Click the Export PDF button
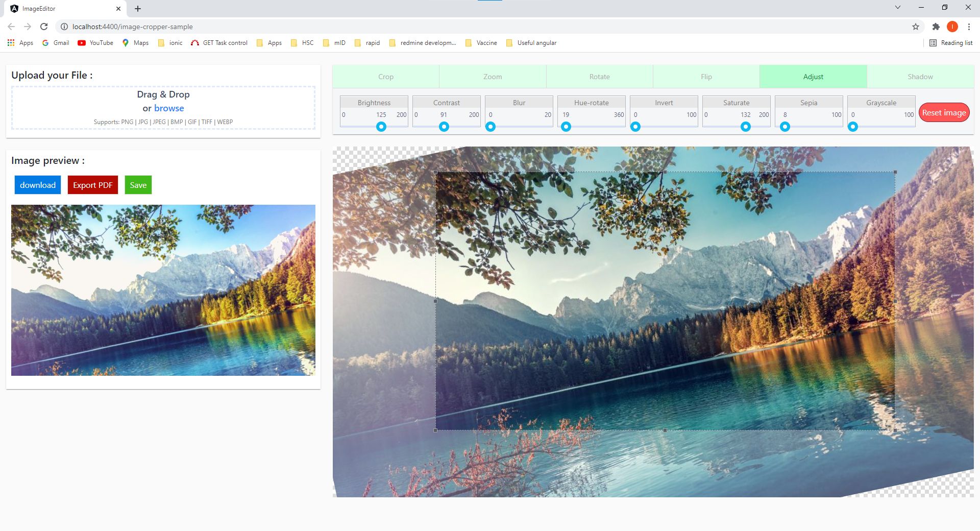980x531 pixels. (92, 185)
